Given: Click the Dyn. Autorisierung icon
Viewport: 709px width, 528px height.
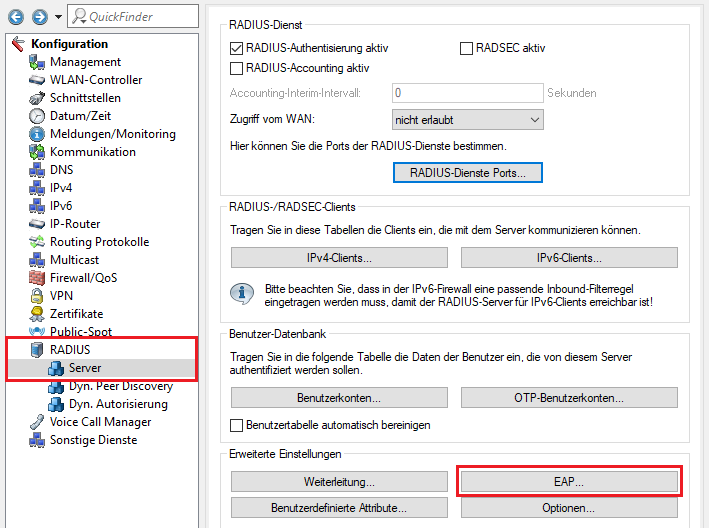Looking at the screenshot, I should pos(56,404).
